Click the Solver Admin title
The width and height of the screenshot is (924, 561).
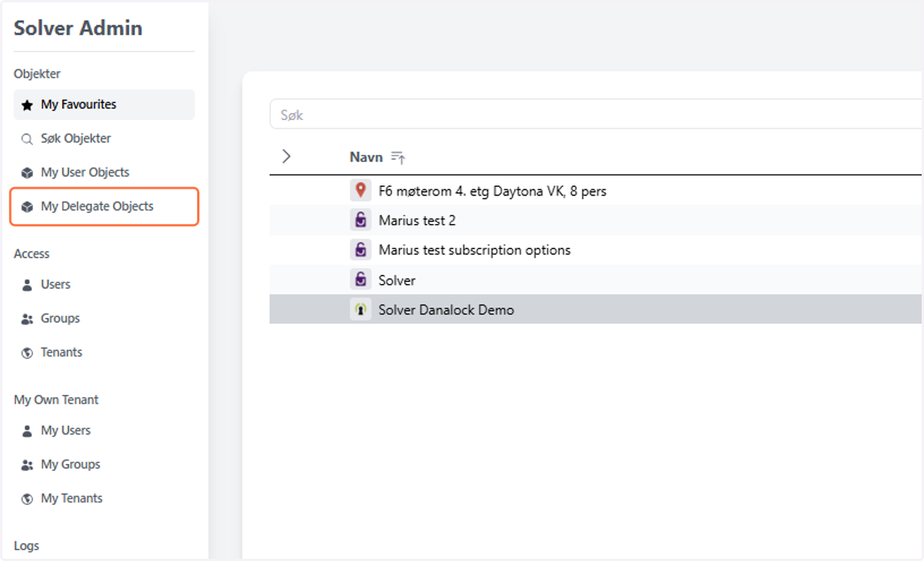[78, 28]
